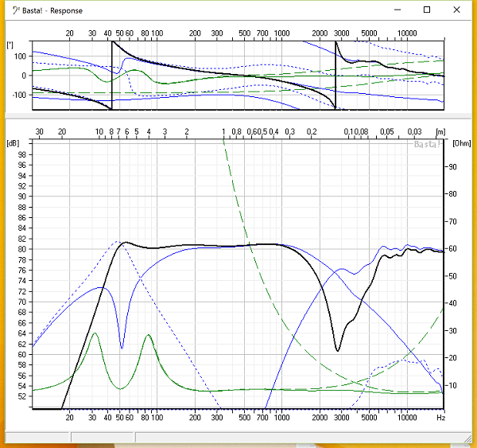Click the [m] wavelength axis label
Viewport: 477px width, 448px height.
(x=440, y=131)
